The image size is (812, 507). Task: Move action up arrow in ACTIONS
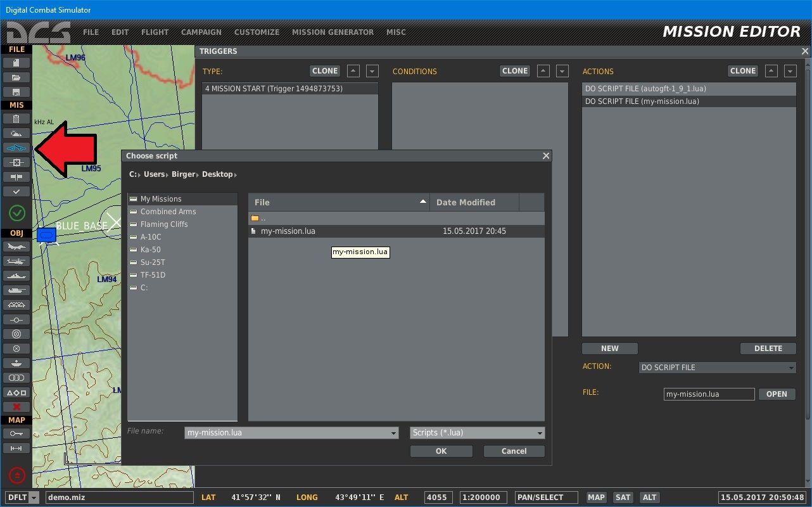(771, 71)
